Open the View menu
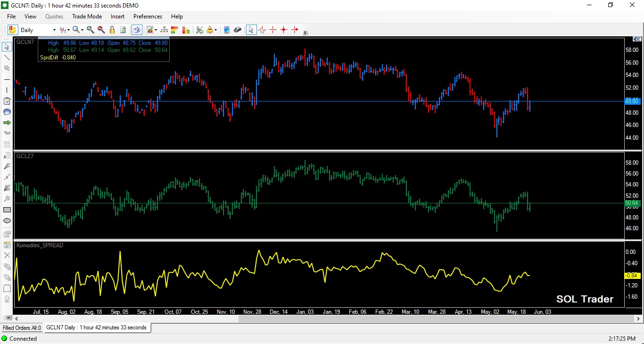Viewport: 644px width, 344px height. [30, 17]
